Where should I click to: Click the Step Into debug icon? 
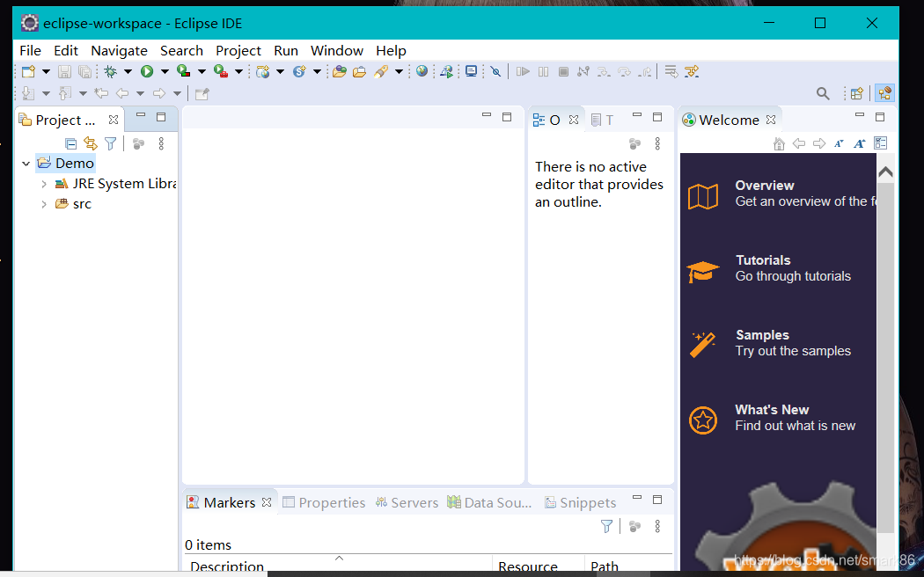pos(604,72)
